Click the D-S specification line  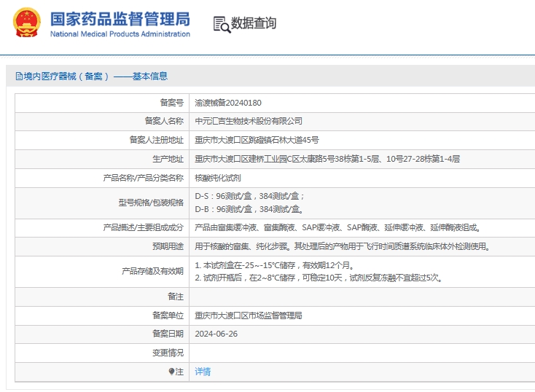[249, 196]
